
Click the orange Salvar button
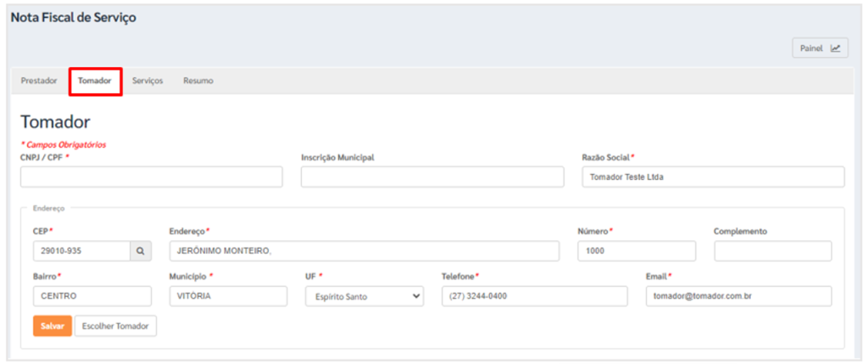click(53, 327)
